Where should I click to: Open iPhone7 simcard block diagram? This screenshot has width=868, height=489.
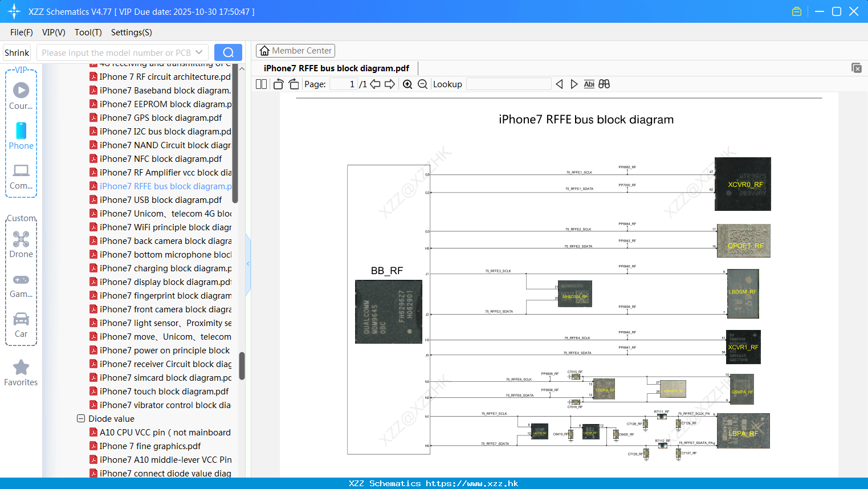[160, 377]
